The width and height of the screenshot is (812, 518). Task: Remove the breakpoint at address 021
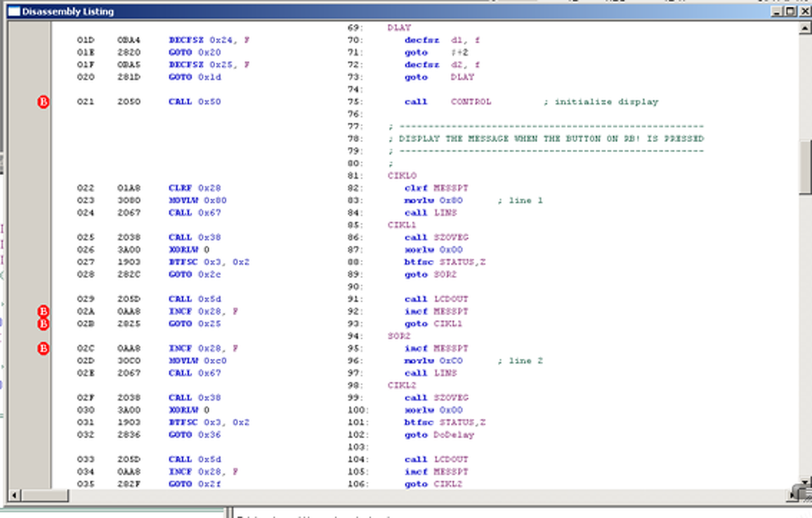pos(43,102)
